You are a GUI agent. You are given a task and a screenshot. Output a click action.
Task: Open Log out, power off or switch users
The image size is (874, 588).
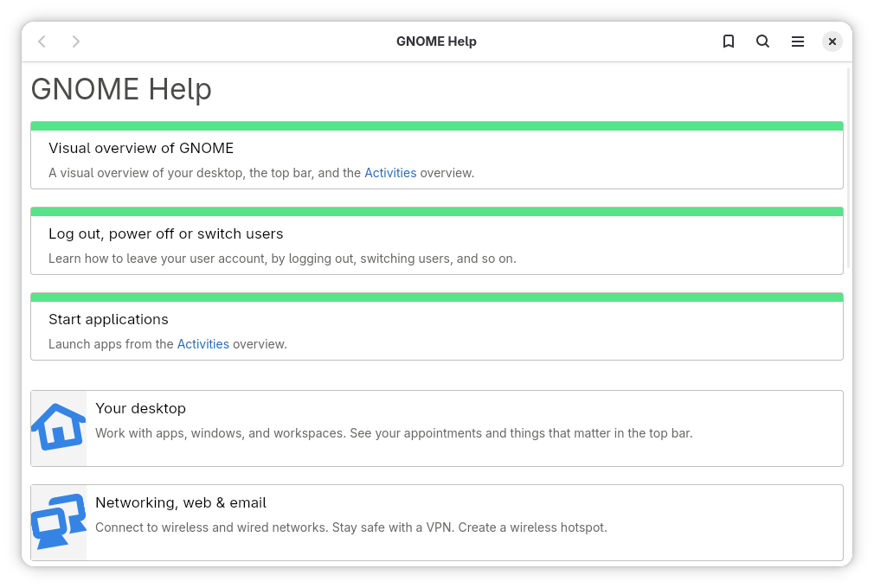(x=165, y=233)
